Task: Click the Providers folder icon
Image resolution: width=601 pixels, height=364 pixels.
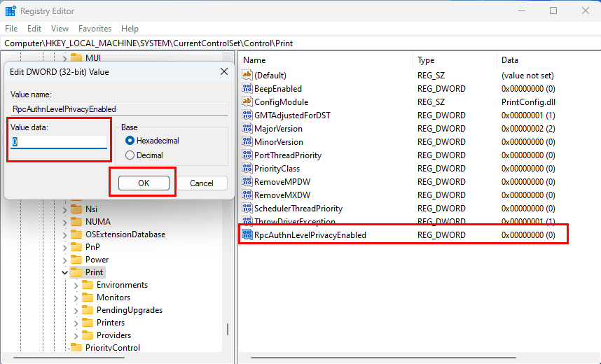Action: pyautogui.click(x=88, y=335)
